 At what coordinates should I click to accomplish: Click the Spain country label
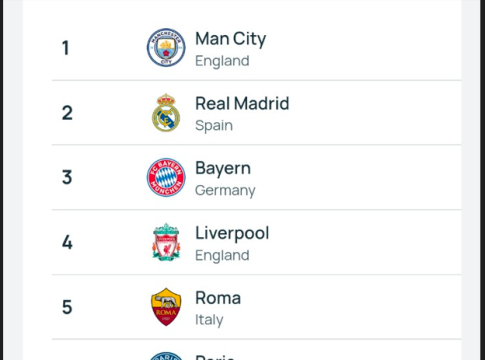tap(214, 126)
